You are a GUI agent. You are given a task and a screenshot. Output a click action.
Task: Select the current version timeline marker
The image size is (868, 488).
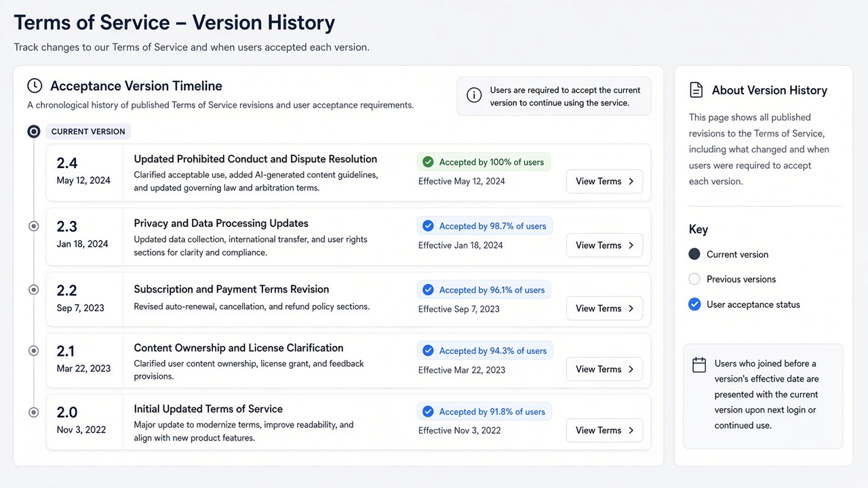click(x=34, y=131)
